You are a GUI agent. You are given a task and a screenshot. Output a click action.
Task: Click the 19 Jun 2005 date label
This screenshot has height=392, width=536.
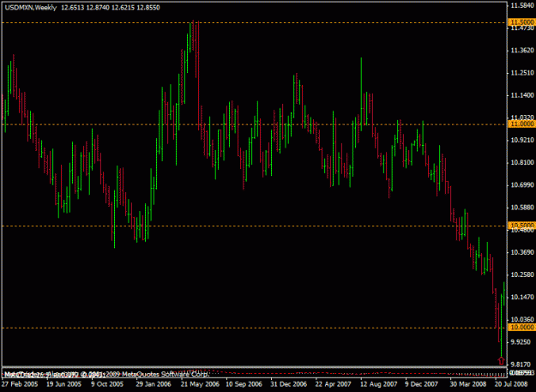[64, 384]
